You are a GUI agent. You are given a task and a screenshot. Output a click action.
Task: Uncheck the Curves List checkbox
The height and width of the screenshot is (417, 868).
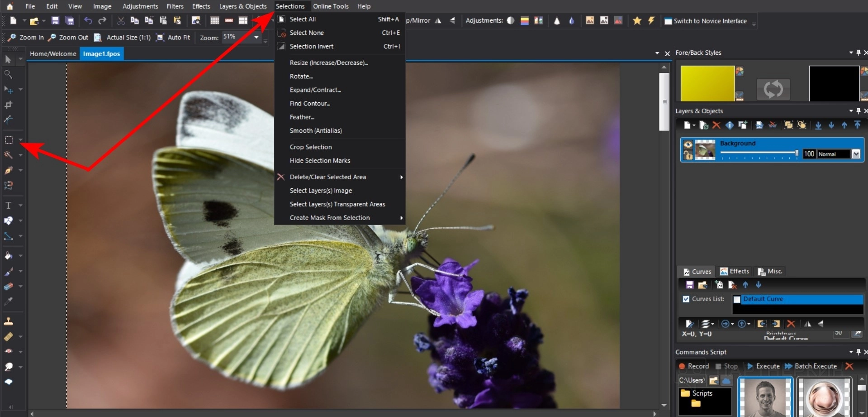pos(686,299)
